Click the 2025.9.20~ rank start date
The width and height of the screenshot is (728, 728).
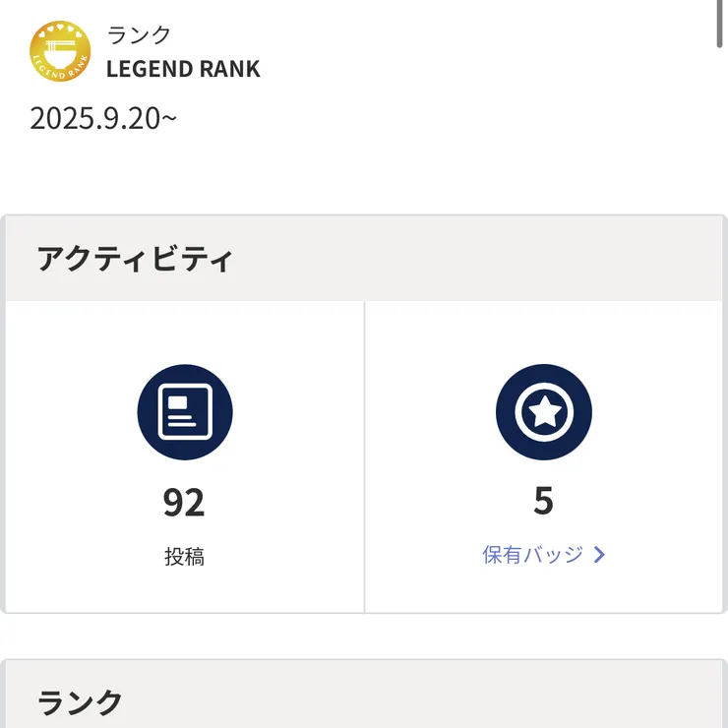103,118
